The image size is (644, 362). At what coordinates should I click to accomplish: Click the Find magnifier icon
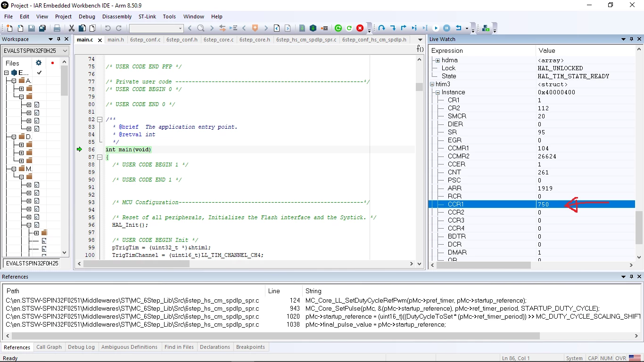pyautogui.click(x=201, y=28)
